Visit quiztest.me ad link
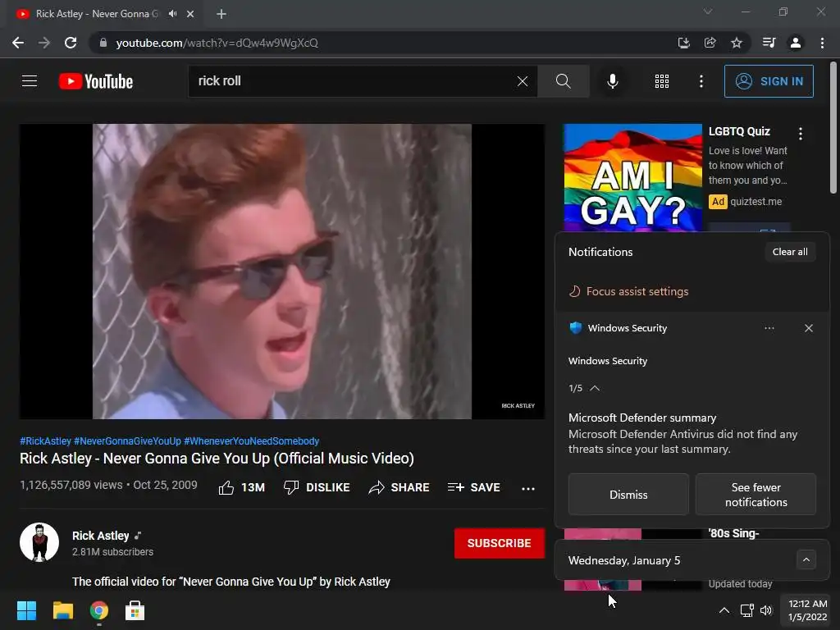 756,202
